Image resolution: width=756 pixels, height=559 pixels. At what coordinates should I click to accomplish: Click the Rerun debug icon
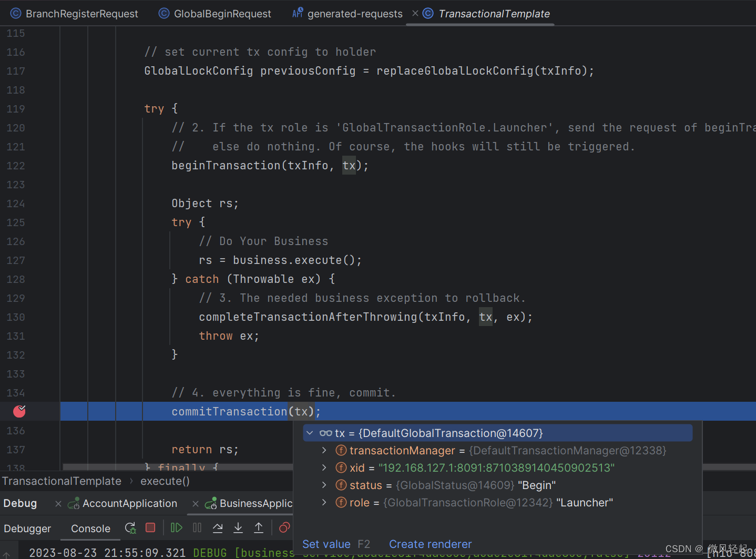[x=130, y=528]
